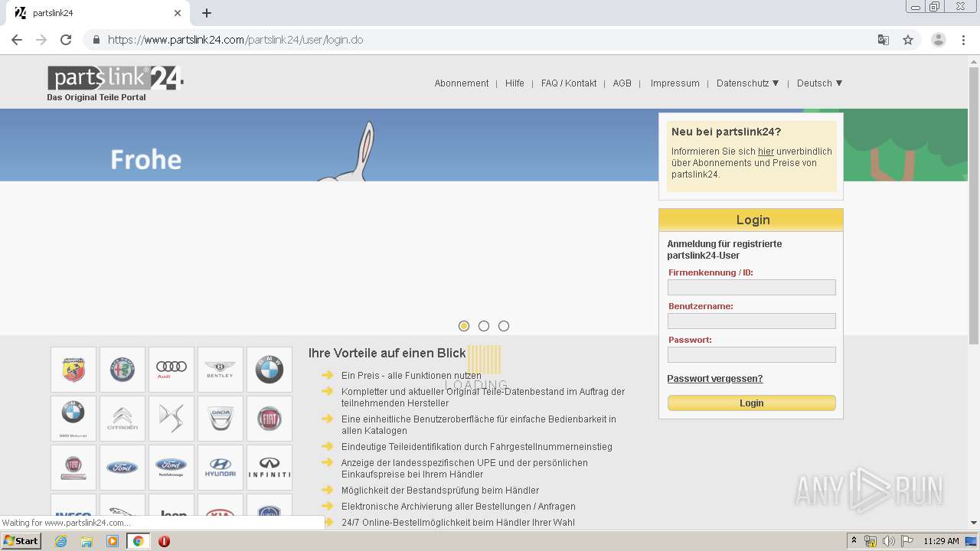Viewport: 980px width, 551px height.
Task: Select the third banner slide indicator
Action: click(504, 326)
